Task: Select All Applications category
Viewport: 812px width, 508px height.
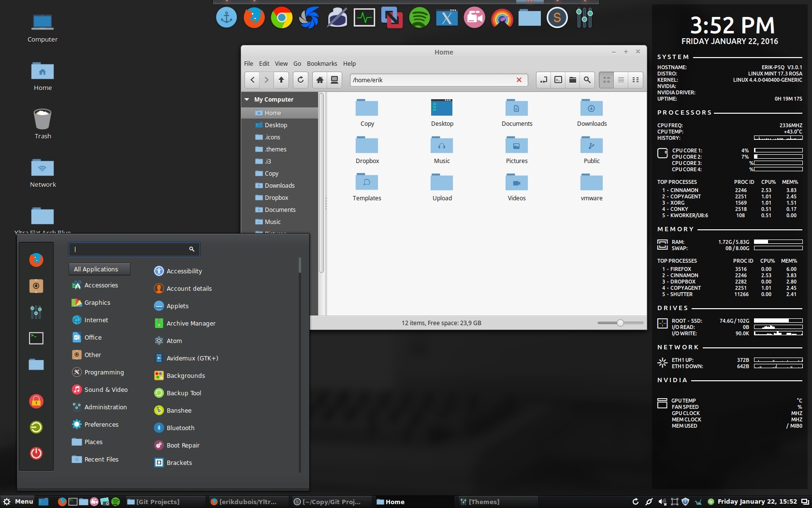Action: [x=99, y=269]
